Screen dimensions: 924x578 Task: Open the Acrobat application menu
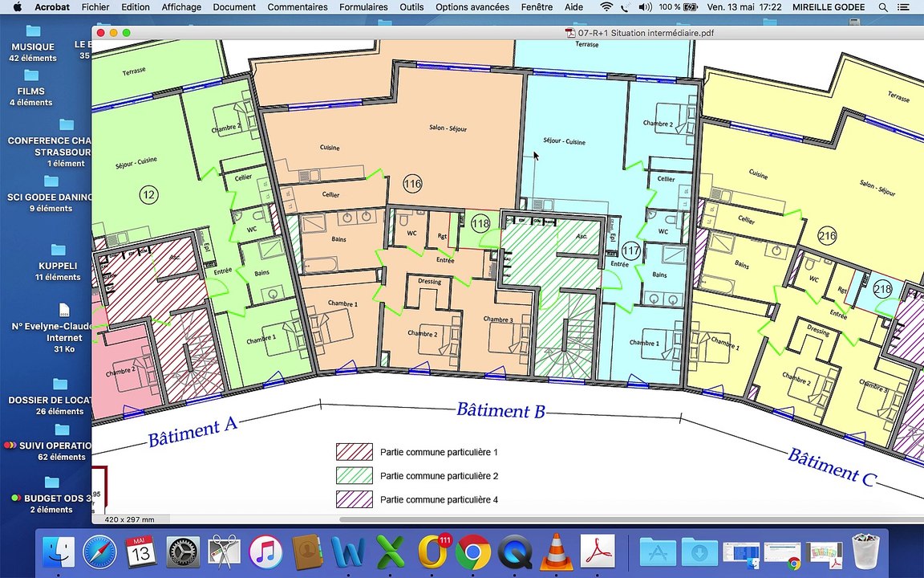pyautogui.click(x=52, y=7)
